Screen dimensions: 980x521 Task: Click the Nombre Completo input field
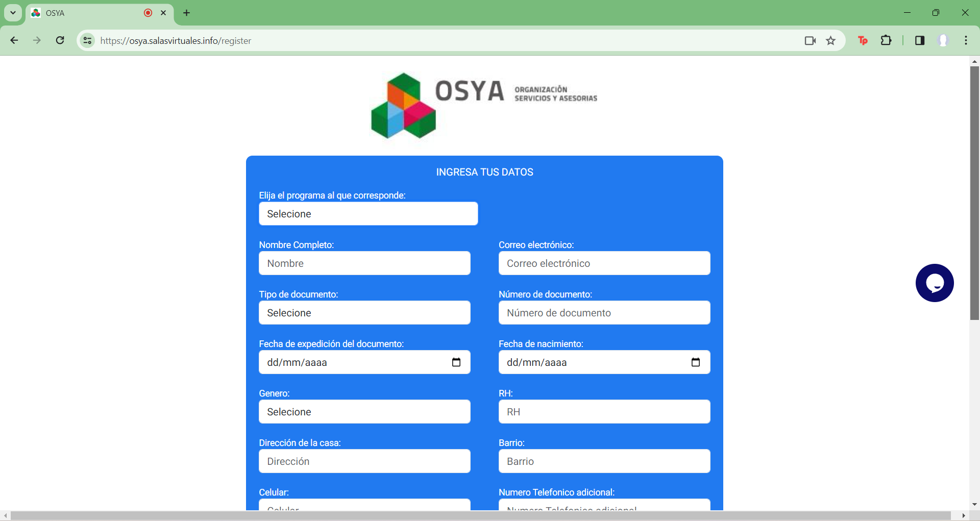click(364, 263)
